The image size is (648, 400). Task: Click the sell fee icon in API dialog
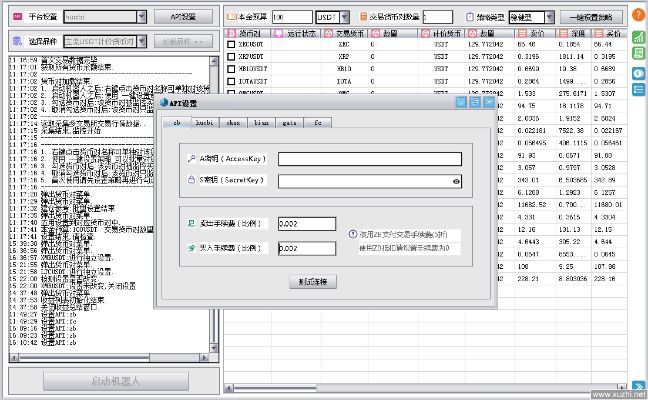pos(191,224)
